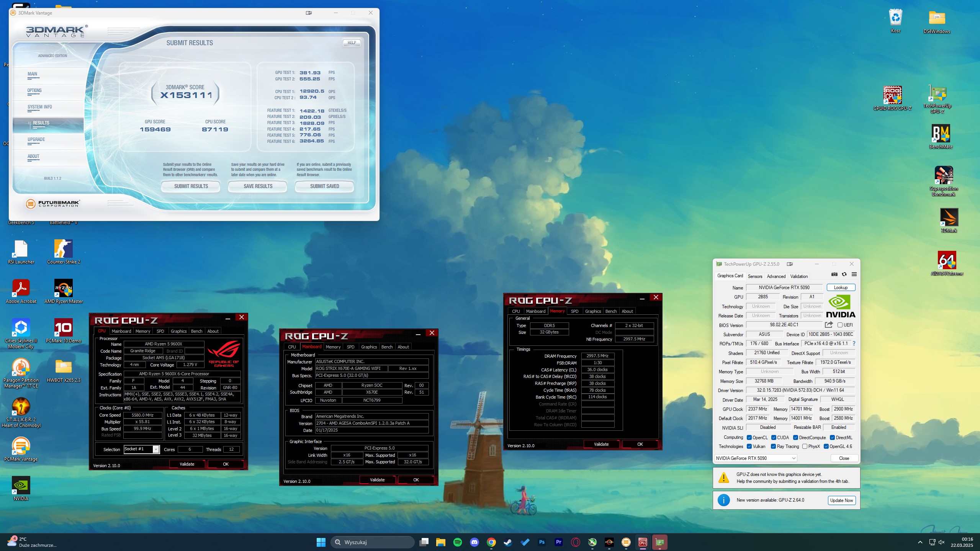Viewport: 980px width, 551px height.
Task: Click Validate in the Memory CPU-Z window
Action: pyautogui.click(x=601, y=444)
